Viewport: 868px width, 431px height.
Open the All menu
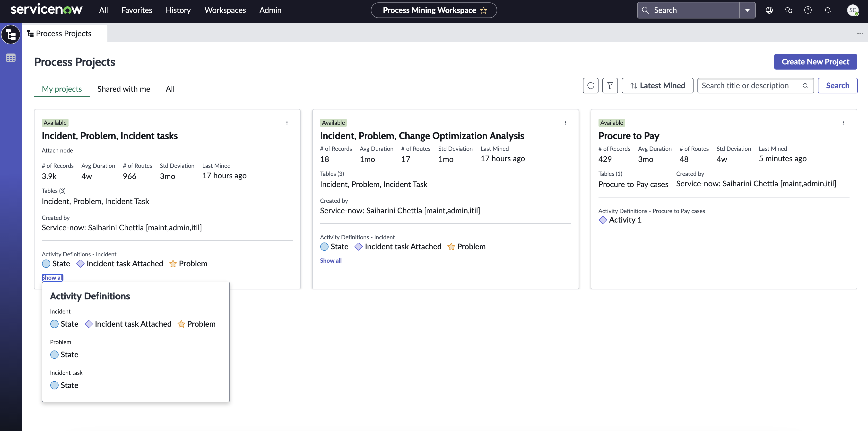tap(104, 10)
